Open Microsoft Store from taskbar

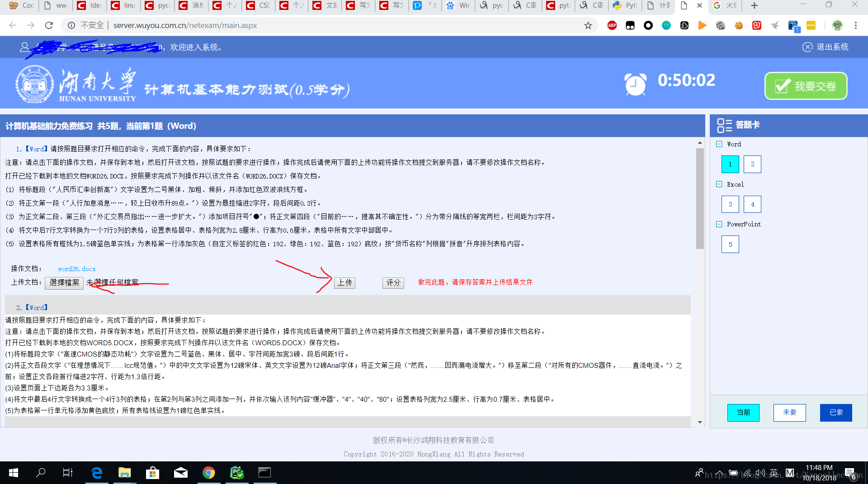[x=152, y=473]
